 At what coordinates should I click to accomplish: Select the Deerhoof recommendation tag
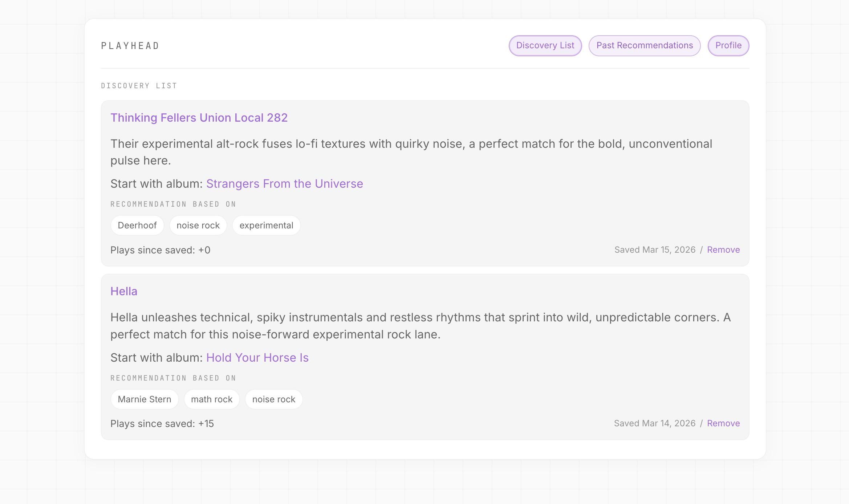click(x=137, y=225)
